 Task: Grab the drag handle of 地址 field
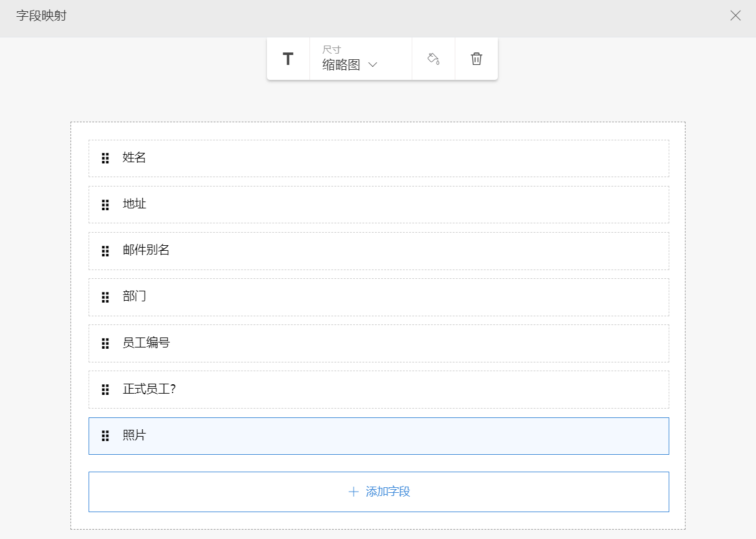105,205
